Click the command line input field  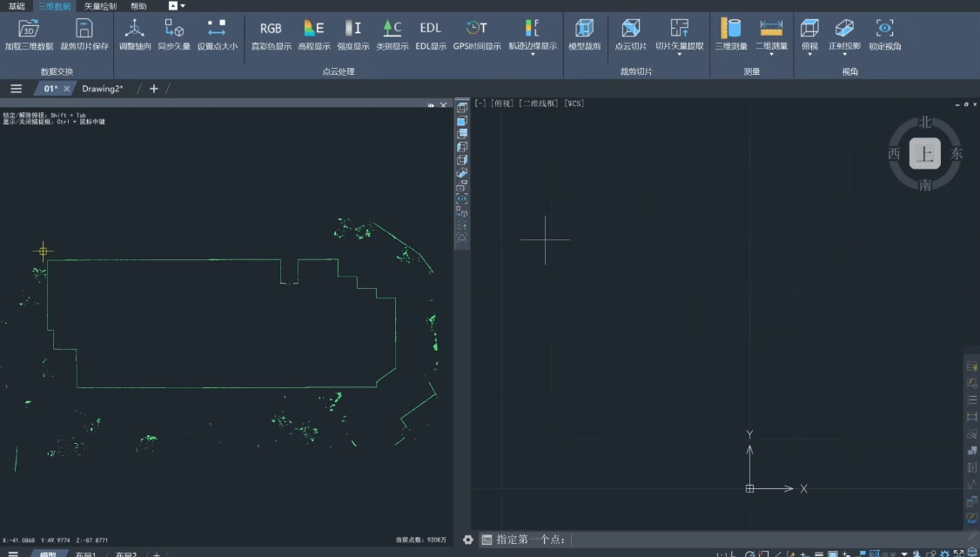point(740,540)
